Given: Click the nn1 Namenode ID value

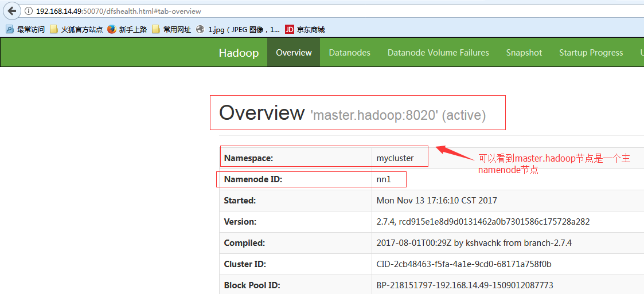Looking at the screenshot, I should coord(384,179).
